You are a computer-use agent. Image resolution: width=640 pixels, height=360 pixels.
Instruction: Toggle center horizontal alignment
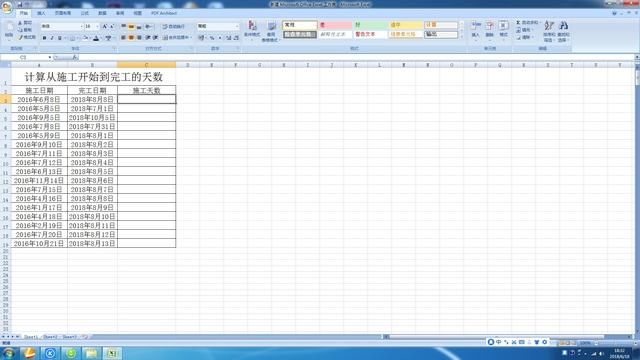(131, 38)
